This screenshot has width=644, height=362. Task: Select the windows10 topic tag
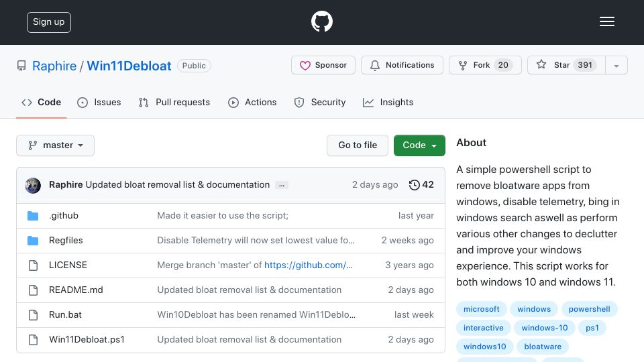click(484, 347)
